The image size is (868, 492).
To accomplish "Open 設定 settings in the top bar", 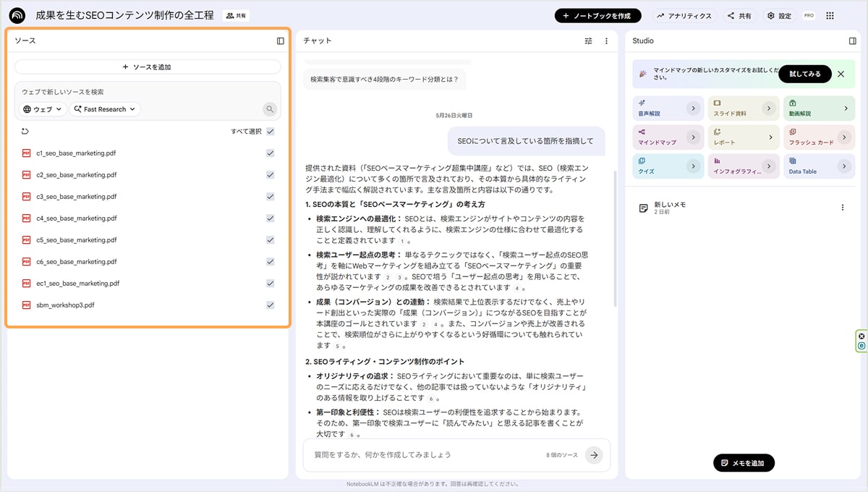I will pyautogui.click(x=779, y=15).
